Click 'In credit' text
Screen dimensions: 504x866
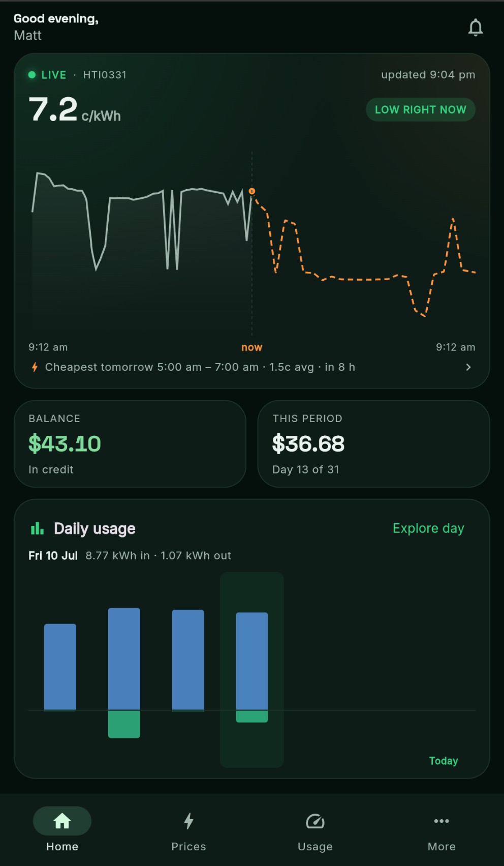(51, 469)
